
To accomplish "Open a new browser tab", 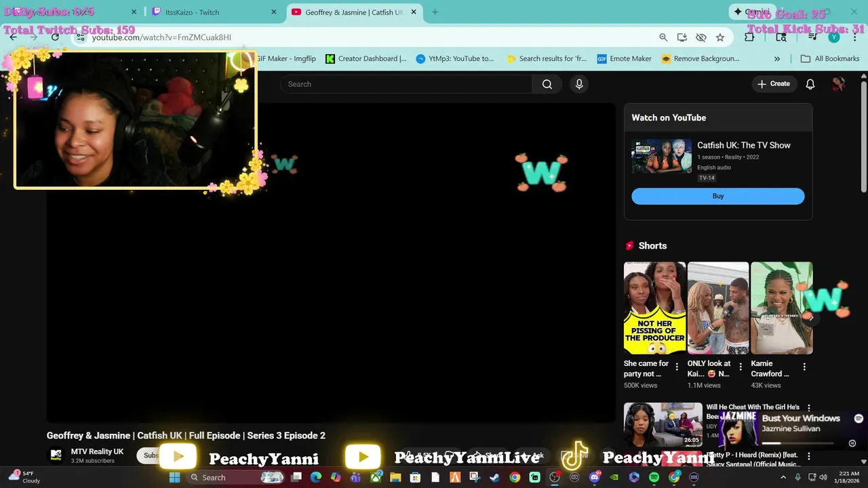I will pos(435,12).
